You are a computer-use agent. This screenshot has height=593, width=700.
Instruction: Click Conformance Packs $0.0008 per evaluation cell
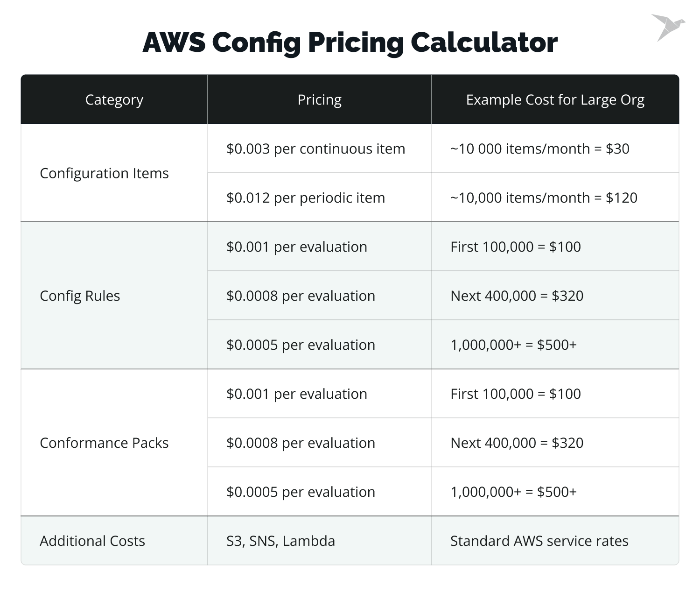pyautogui.click(x=301, y=443)
